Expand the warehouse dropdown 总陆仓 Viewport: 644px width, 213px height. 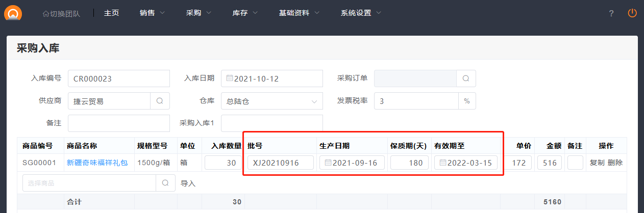click(314, 101)
